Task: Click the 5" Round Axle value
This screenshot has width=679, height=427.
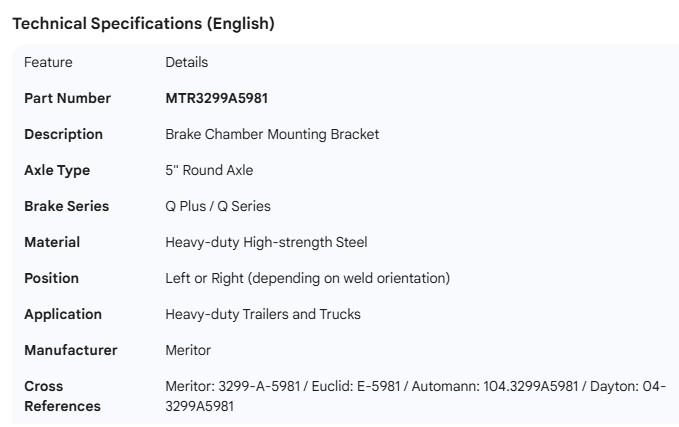Action: coord(209,170)
